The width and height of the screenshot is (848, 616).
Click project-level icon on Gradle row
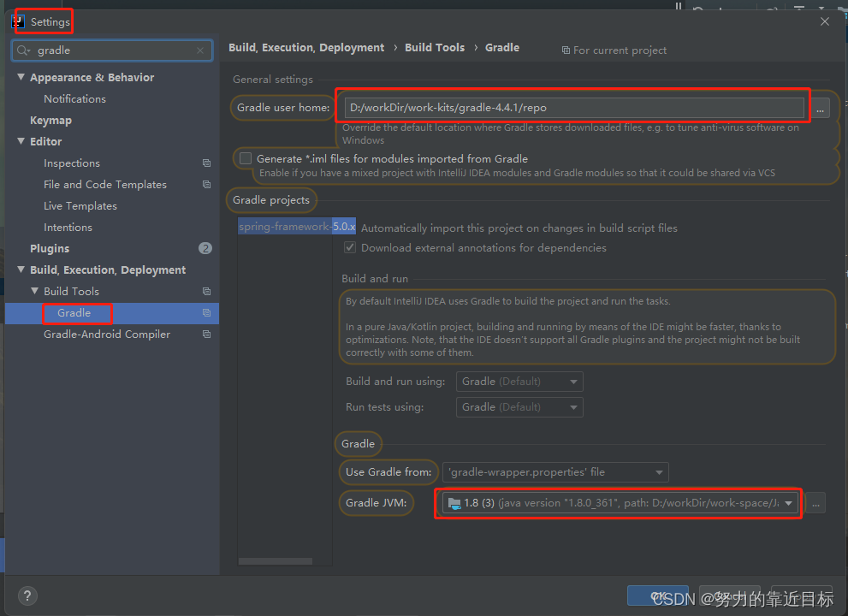pos(206,312)
